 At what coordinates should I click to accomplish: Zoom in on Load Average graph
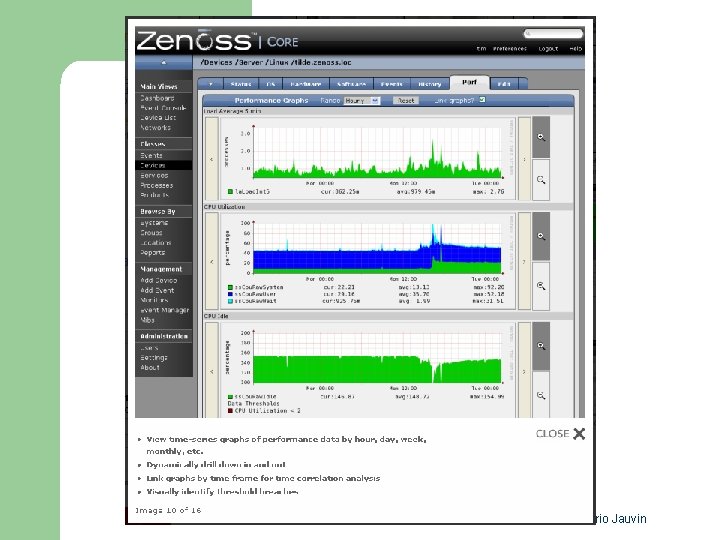tap(541, 137)
